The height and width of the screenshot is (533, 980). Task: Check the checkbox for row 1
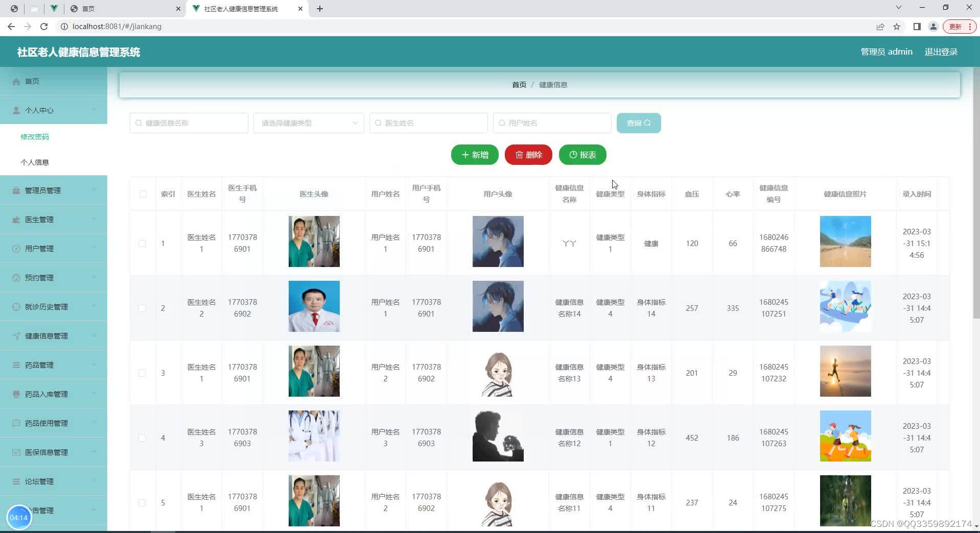point(142,244)
